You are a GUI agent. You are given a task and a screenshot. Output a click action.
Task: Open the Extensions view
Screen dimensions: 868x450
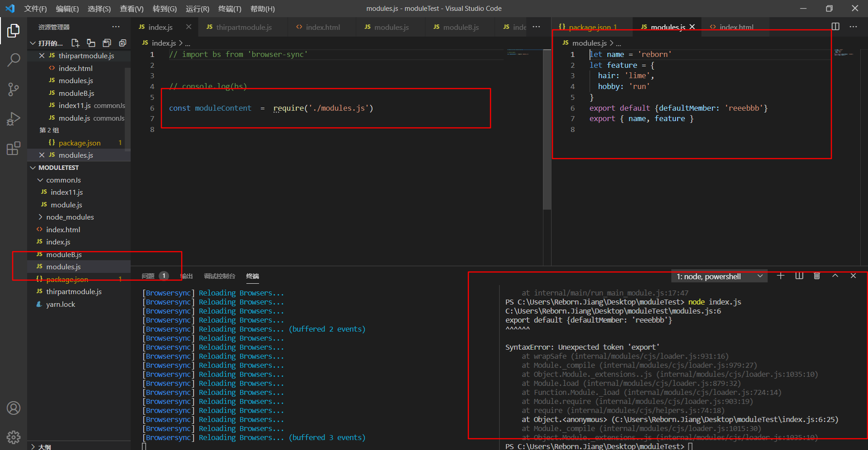click(x=14, y=148)
